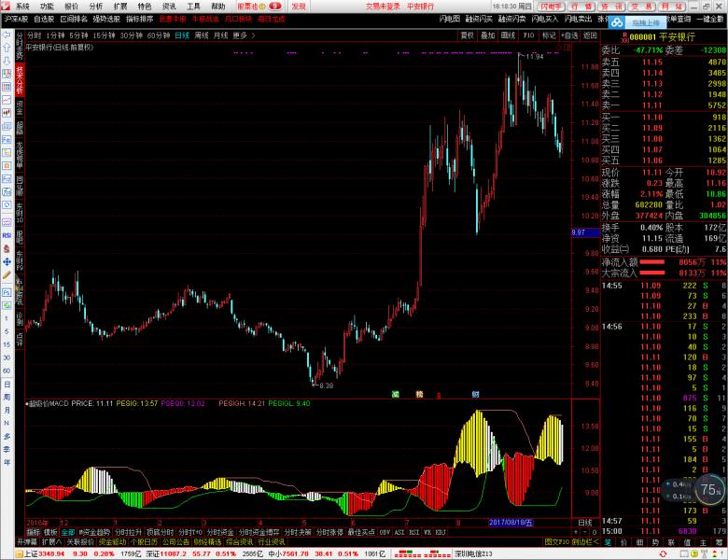Screen dimensions: 728x560
Task: Select the 技术分析 vertical tab
Action: coord(20,79)
